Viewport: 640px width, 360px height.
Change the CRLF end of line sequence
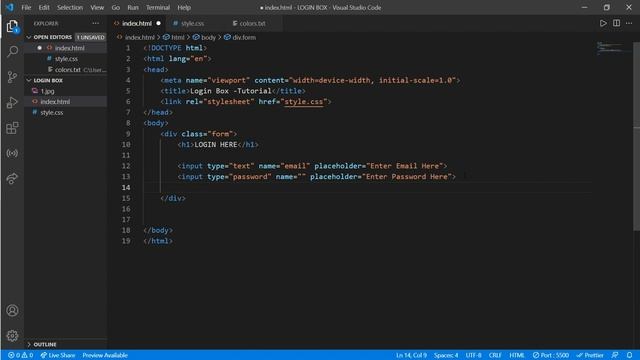click(x=495, y=355)
